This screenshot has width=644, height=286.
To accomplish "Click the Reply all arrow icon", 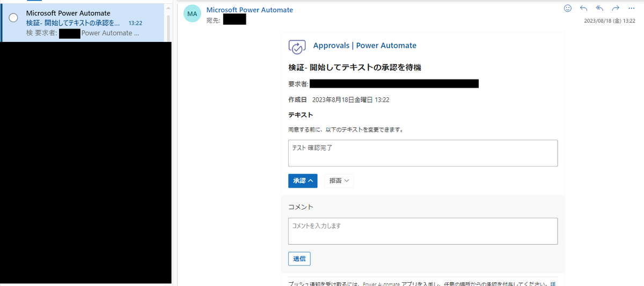I will coord(600,8).
